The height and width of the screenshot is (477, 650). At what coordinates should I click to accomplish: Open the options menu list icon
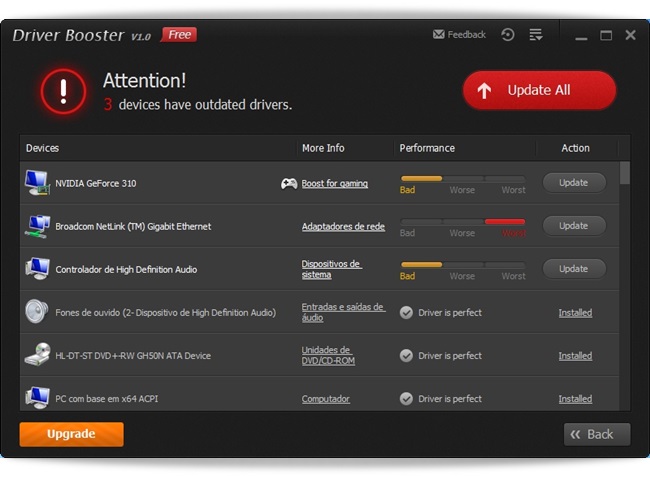(x=536, y=34)
